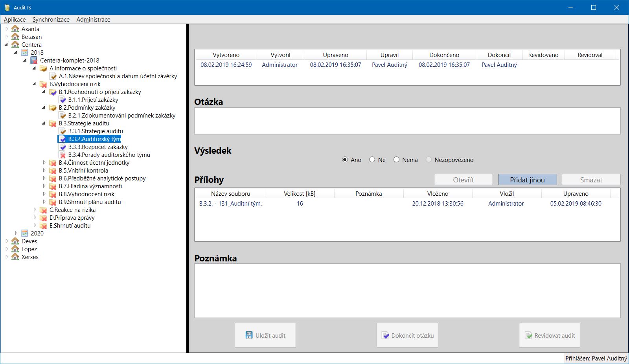
Task: Click the Otevřít attachment button
Action: pyautogui.click(x=463, y=180)
